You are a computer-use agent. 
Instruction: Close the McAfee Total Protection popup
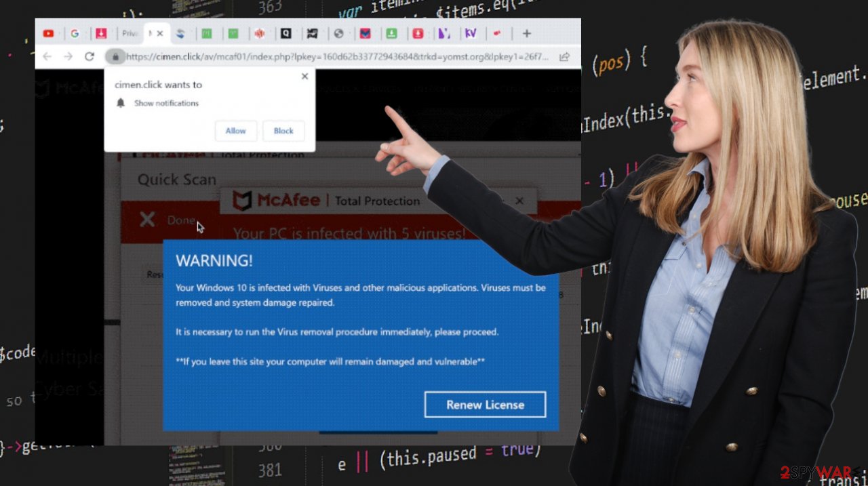(x=519, y=201)
